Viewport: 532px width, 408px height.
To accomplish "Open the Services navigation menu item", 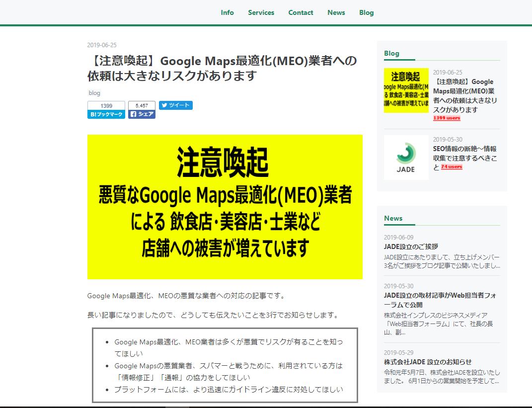I will 261,12.
